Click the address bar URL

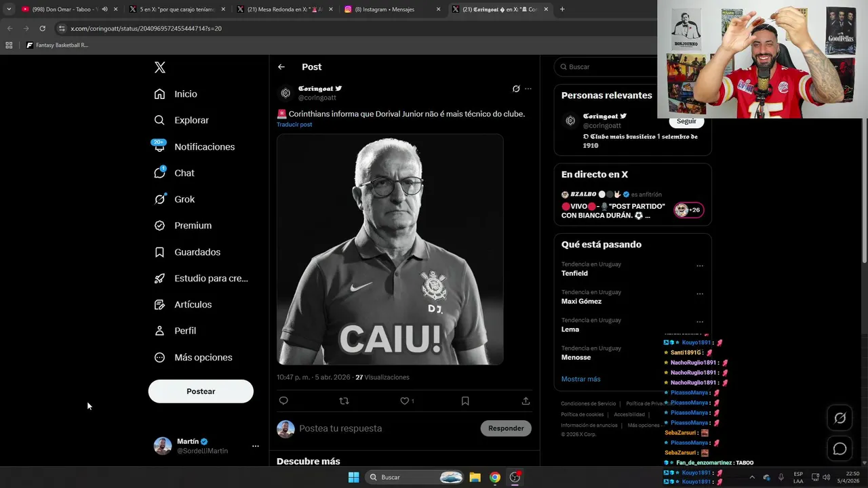click(x=146, y=28)
